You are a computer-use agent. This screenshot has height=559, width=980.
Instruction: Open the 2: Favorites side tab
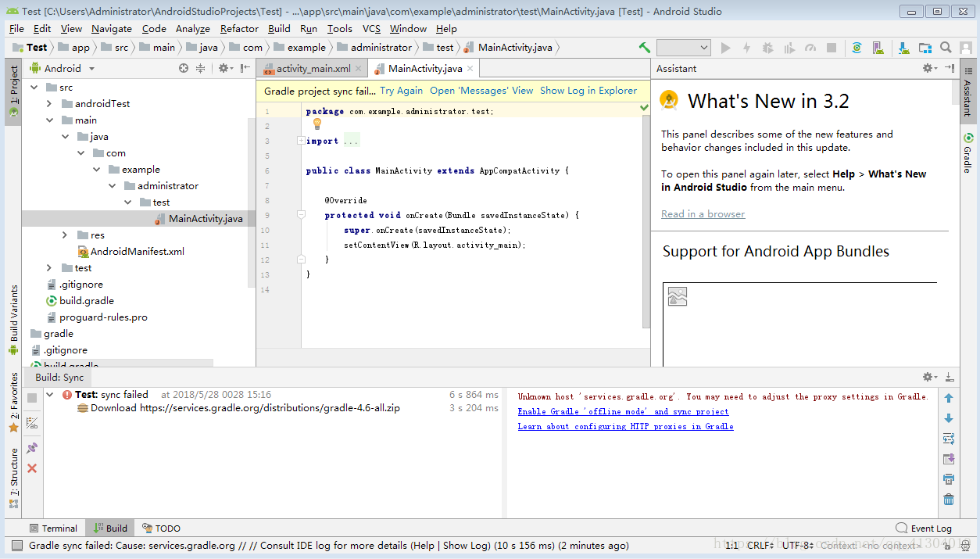click(13, 402)
